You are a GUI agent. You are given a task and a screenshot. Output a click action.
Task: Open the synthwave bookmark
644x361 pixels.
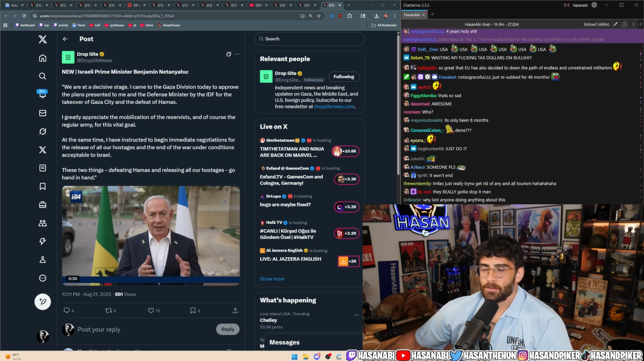(114, 25)
